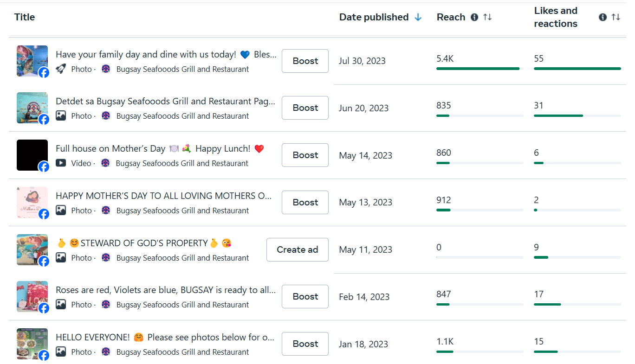Click the photo icon under Detdet post
This screenshot has width=635, height=364.
[61, 116]
